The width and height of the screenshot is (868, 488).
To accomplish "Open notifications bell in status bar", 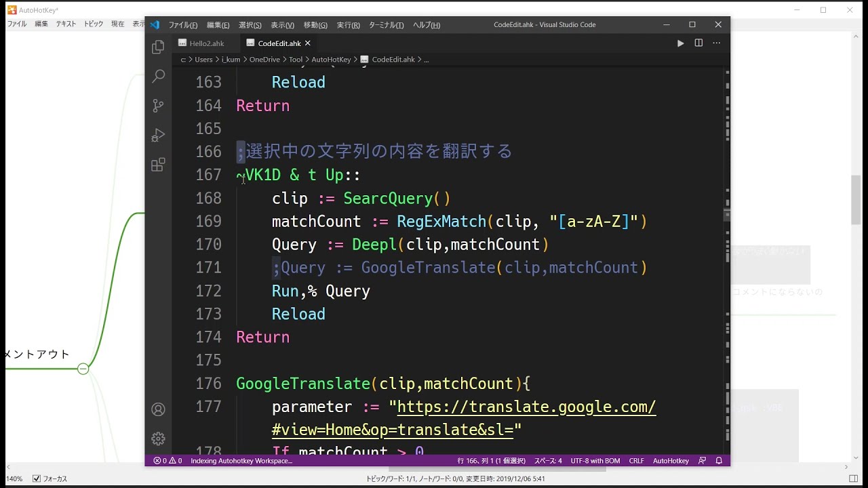I will [719, 461].
